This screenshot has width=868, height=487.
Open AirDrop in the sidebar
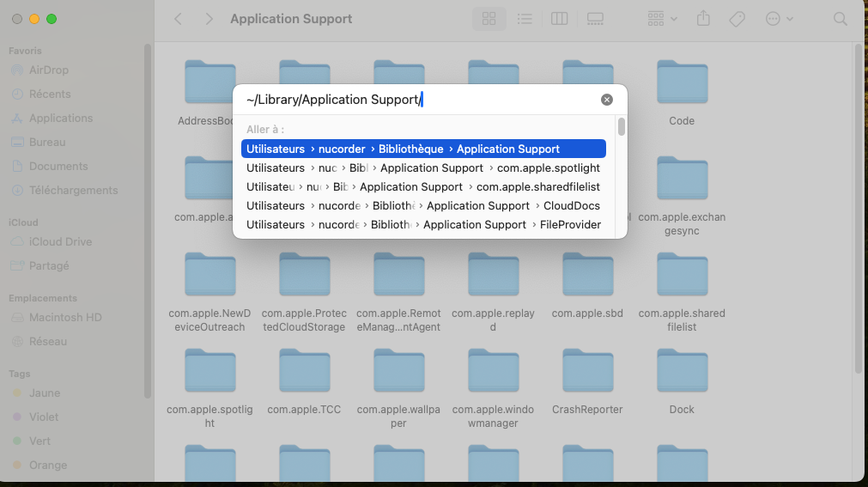(49, 70)
